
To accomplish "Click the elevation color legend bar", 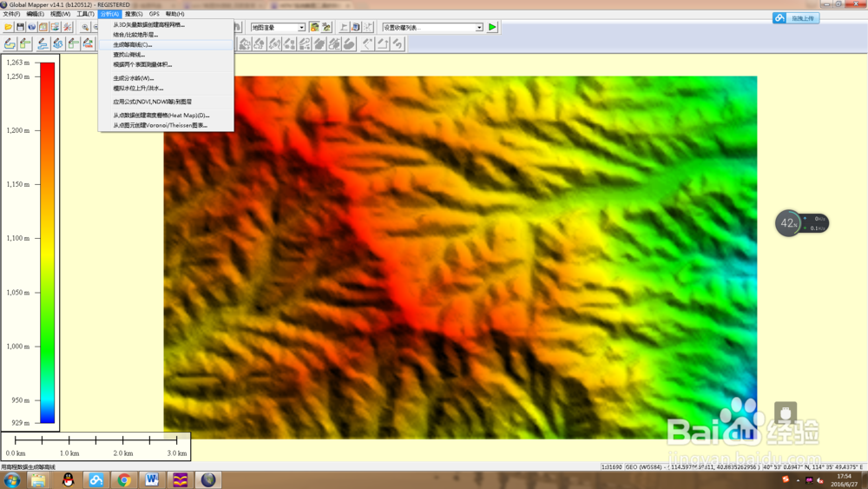I will click(48, 243).
